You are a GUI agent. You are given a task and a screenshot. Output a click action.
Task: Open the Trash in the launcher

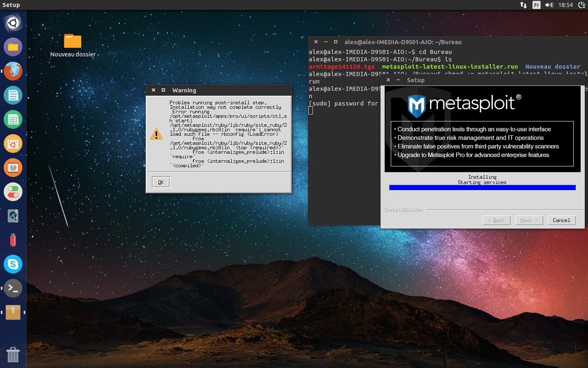pos(13,355)
